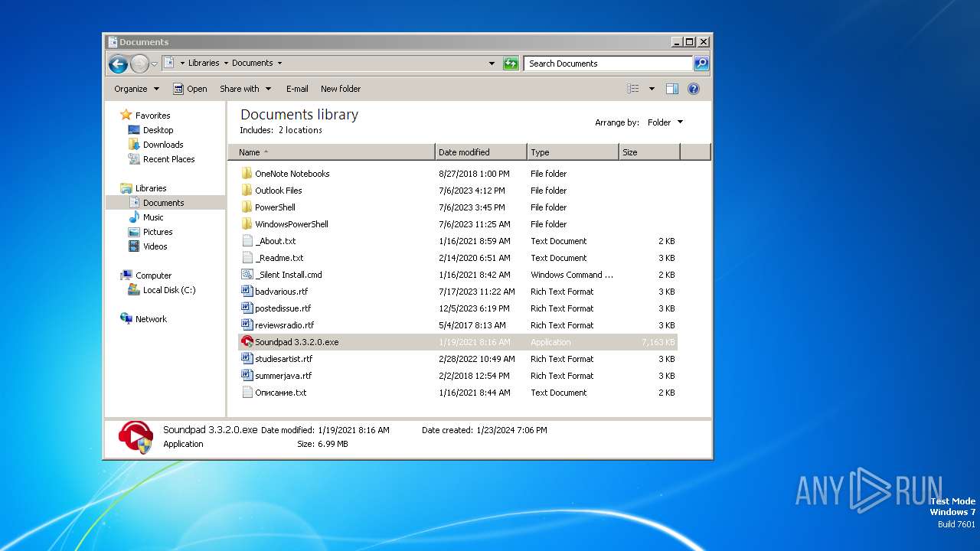Click the Libraries breadcrumb in address bar
Viewport: 980px width, 551px height.
coord(204,64)
